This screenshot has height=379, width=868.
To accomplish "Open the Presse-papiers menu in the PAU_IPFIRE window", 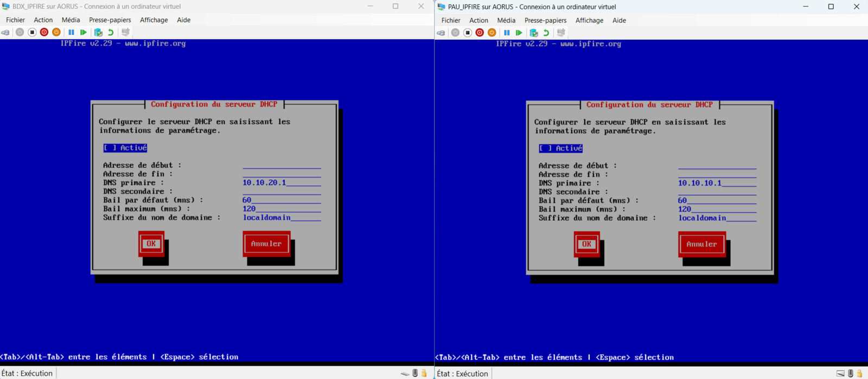I will (x=545, y=21).
